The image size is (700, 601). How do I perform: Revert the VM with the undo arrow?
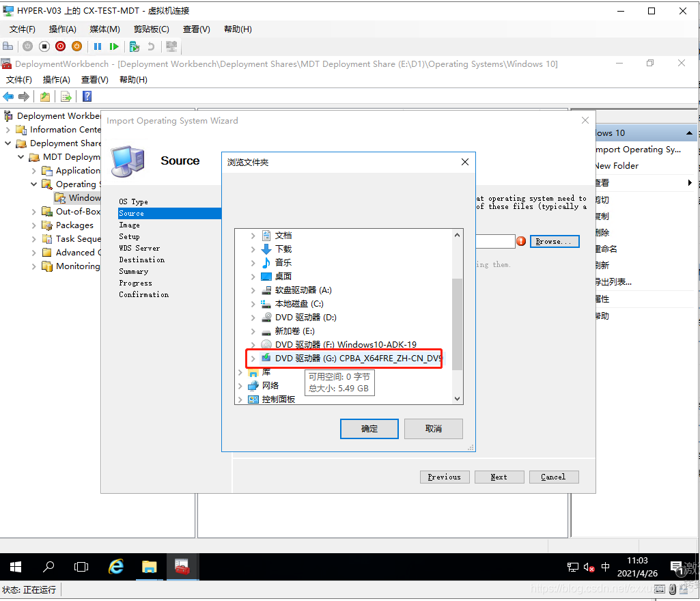tap(152, 46)
